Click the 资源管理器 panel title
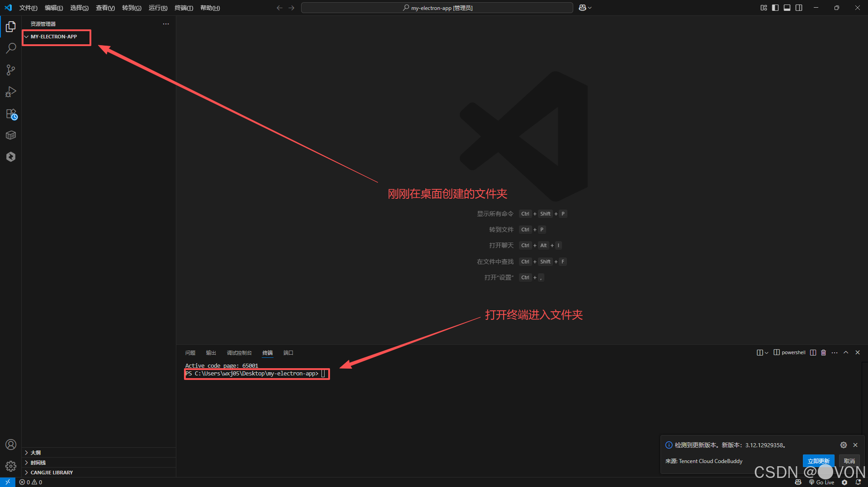The image size is (868, 487). coord(43,24)
